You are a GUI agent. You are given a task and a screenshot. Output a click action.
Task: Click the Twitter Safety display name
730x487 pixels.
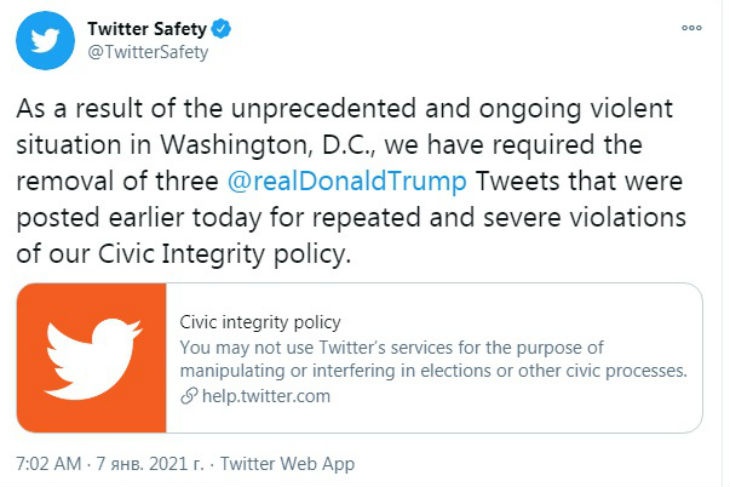[148, 30]
